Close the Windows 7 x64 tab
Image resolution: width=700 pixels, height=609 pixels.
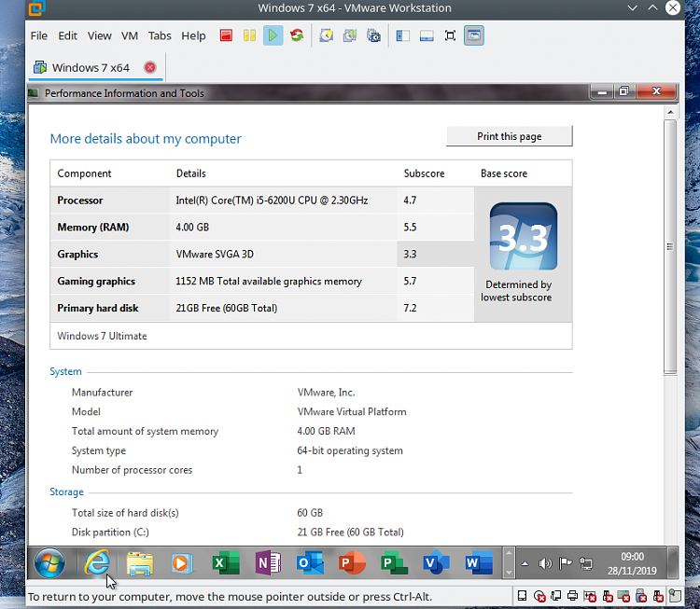pyautogui.click(x=150, y=67)
